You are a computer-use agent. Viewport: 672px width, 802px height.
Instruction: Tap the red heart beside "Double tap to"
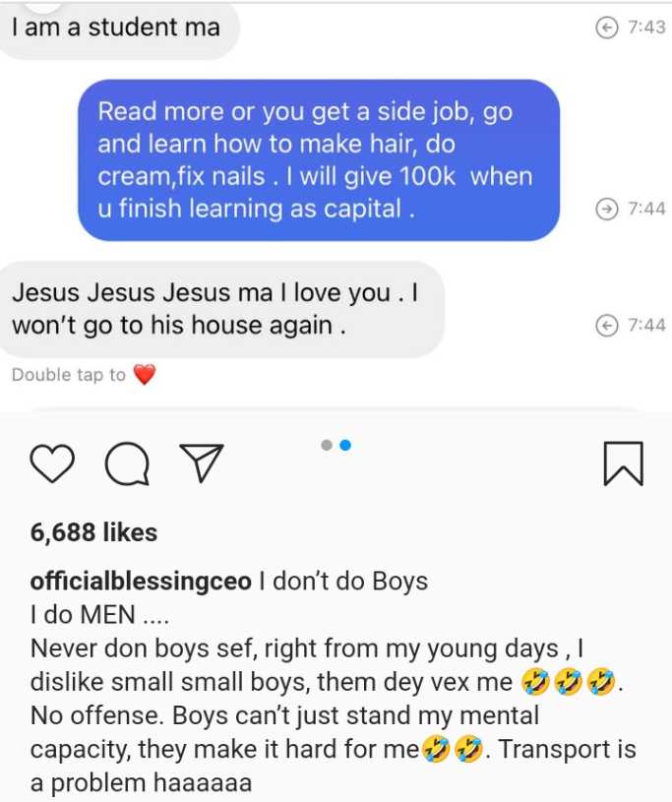point(145,375)
